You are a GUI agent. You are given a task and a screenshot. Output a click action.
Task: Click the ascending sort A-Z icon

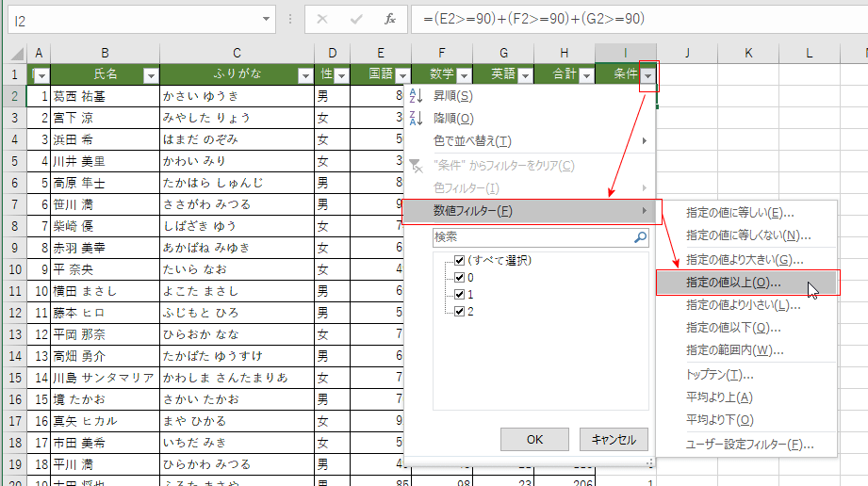click(x=416, y=96)
